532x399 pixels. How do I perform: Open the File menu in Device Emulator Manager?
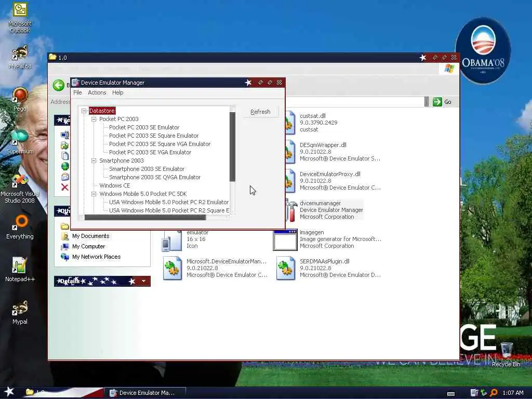pos(77,92)
